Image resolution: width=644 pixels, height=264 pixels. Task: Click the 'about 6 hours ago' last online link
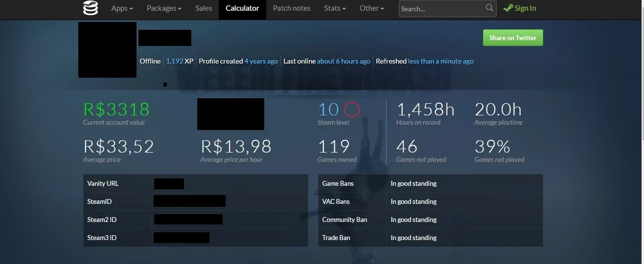pos(344,61)
